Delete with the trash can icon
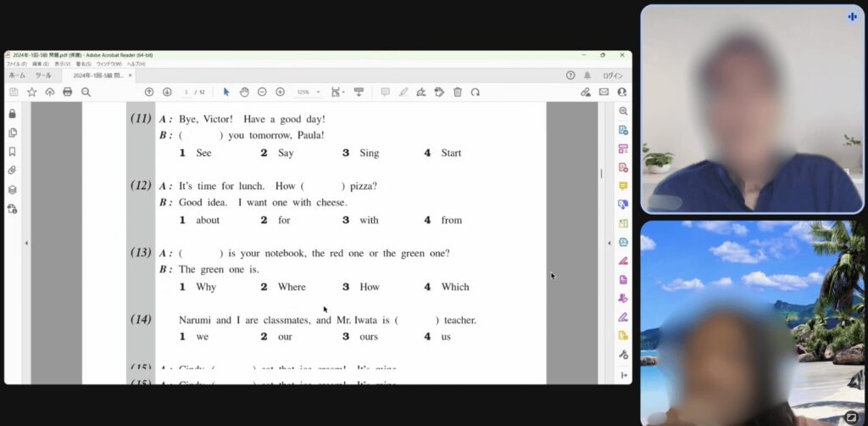The image size is (868, 426). [458, 92]
